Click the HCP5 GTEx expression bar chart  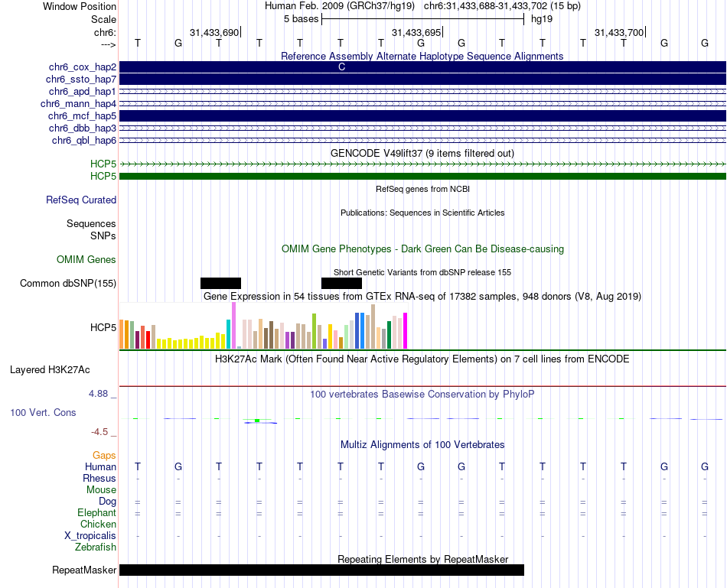(x=263, y=326)
